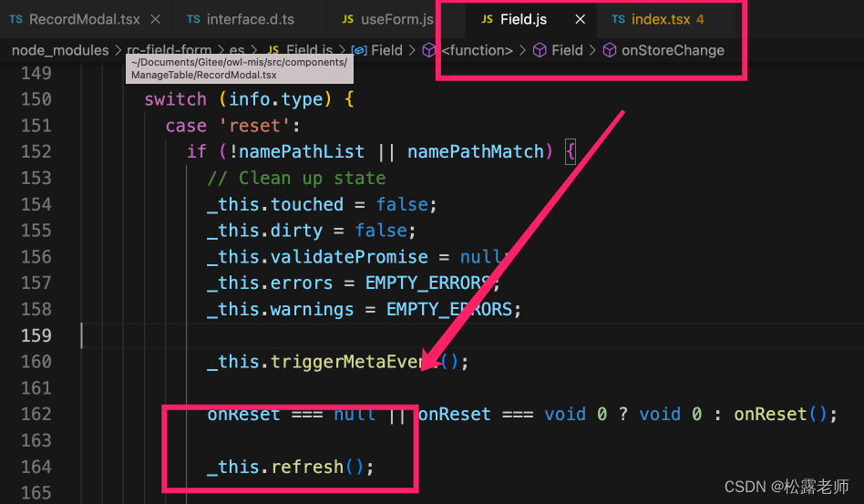Click the <function> breadcrumb item
The height and width of the screenshot is (504, 864).
(x=478, y=51)
